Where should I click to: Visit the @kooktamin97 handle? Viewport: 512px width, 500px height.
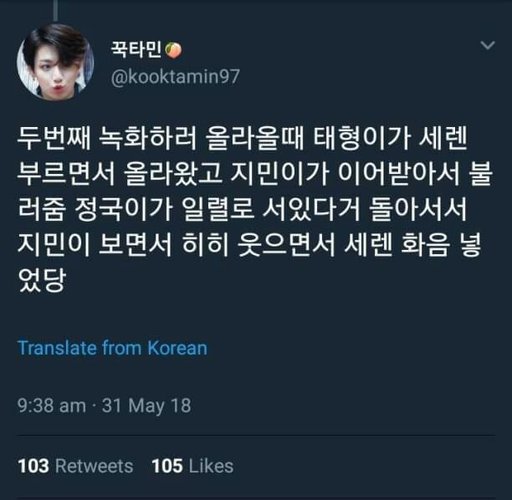175,77
